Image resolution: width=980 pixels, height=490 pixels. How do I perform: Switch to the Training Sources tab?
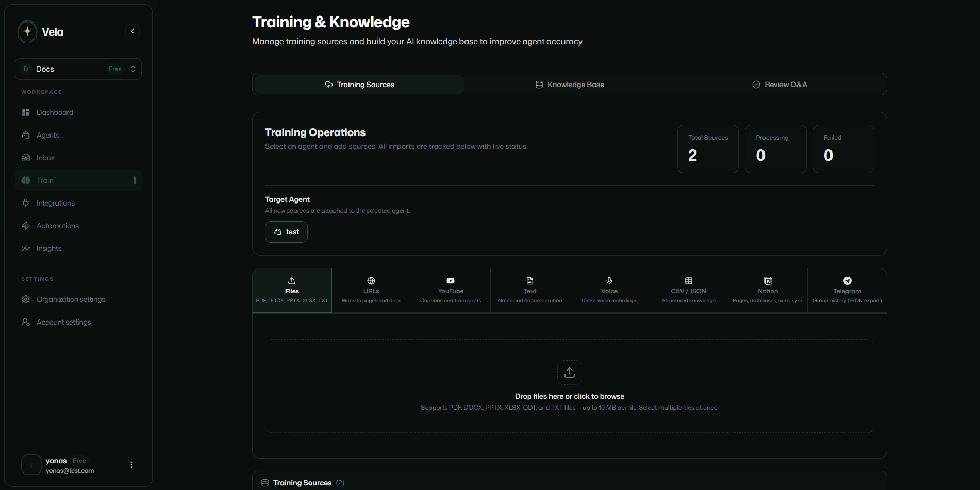[360, 85]
